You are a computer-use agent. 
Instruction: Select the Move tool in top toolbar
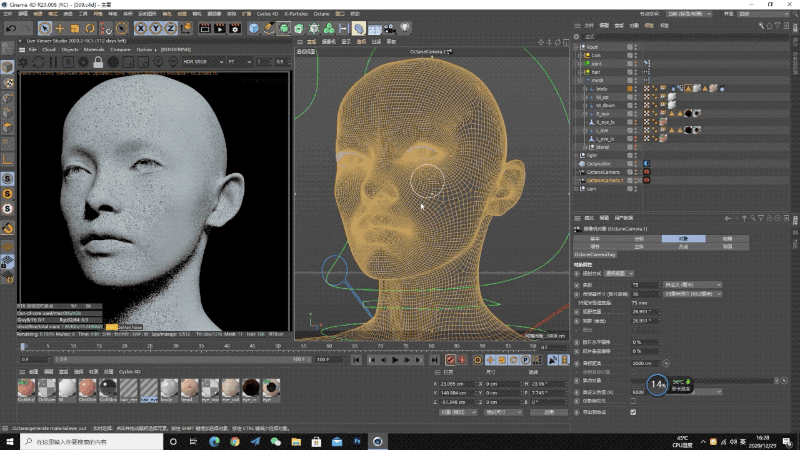pyautogui.click(x=61, y=28)
